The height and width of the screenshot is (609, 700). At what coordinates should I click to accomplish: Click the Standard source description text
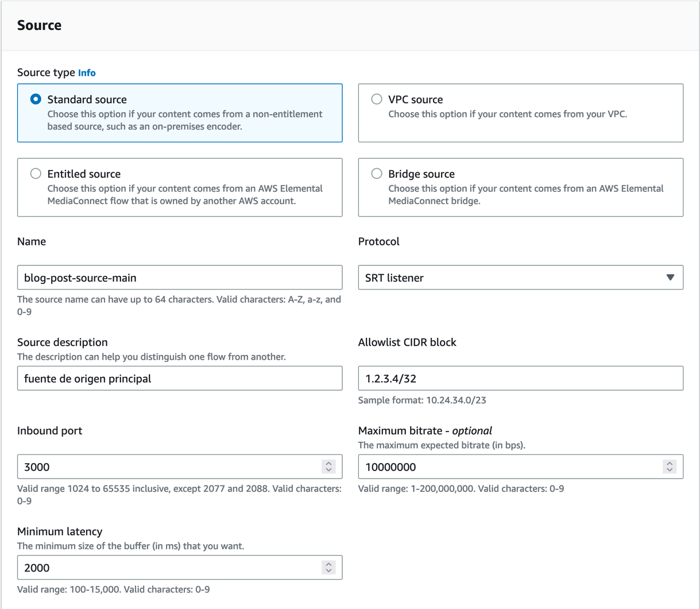point(184,120)
